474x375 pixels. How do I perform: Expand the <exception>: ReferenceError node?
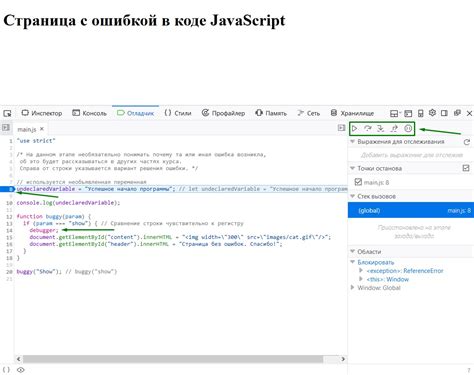coord(361,270)
